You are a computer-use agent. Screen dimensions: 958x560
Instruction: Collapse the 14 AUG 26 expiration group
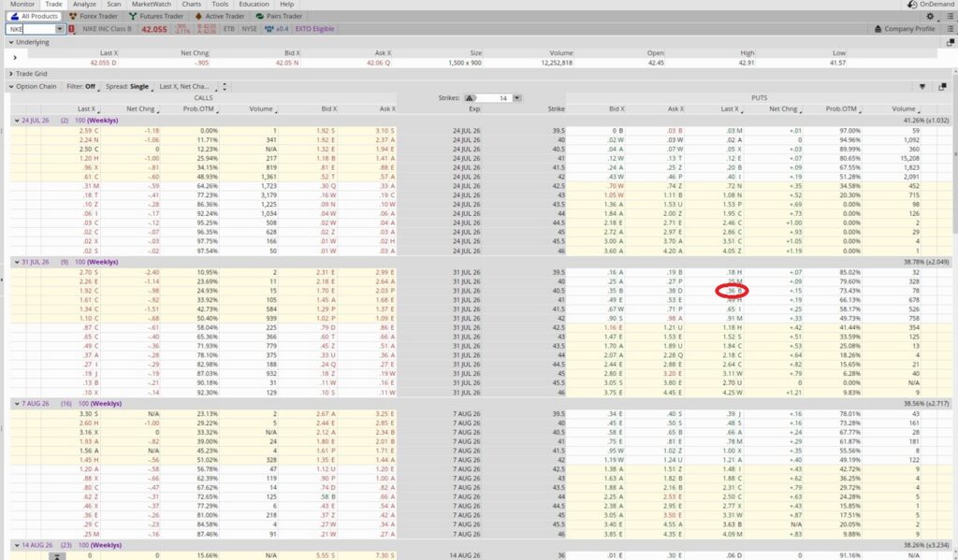[x=17, y=545]
